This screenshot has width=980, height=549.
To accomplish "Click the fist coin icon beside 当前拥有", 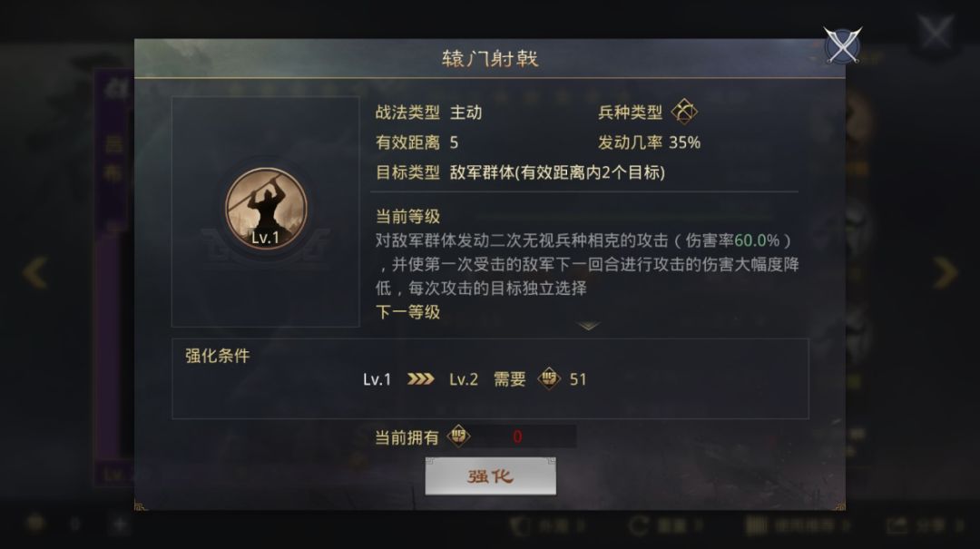I will point(458,436).
